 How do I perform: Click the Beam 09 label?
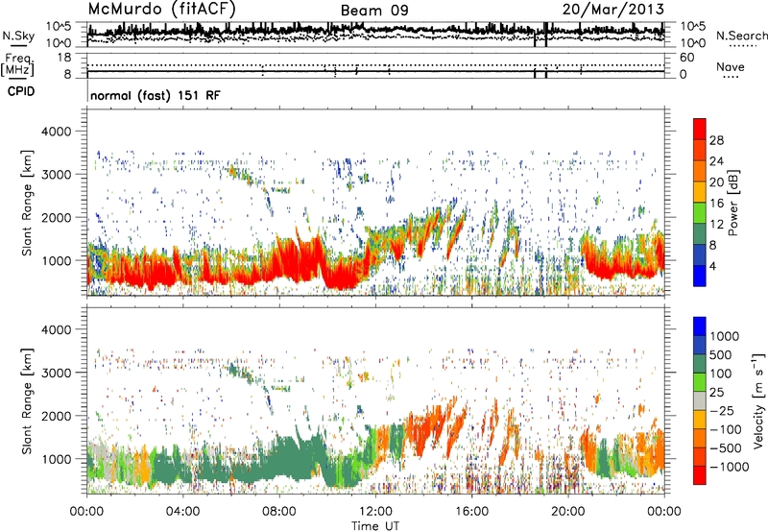click(x=374, y=11)
